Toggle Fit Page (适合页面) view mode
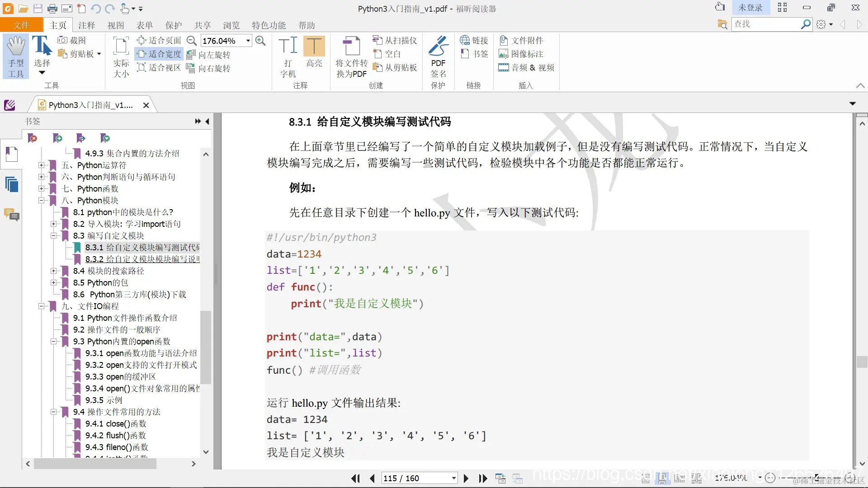The height and width of the screenshot is (488, 868). [159, 41]
